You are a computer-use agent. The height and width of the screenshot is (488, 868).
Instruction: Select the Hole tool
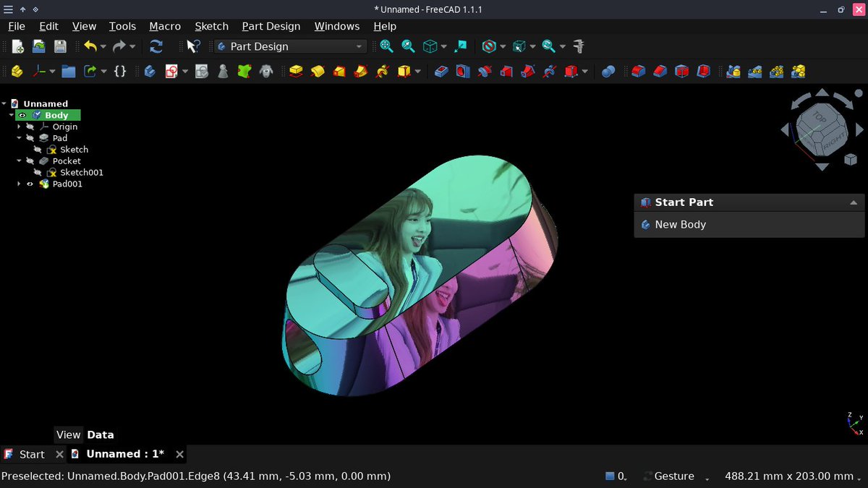pyautogui.click(x=463, y=72)
